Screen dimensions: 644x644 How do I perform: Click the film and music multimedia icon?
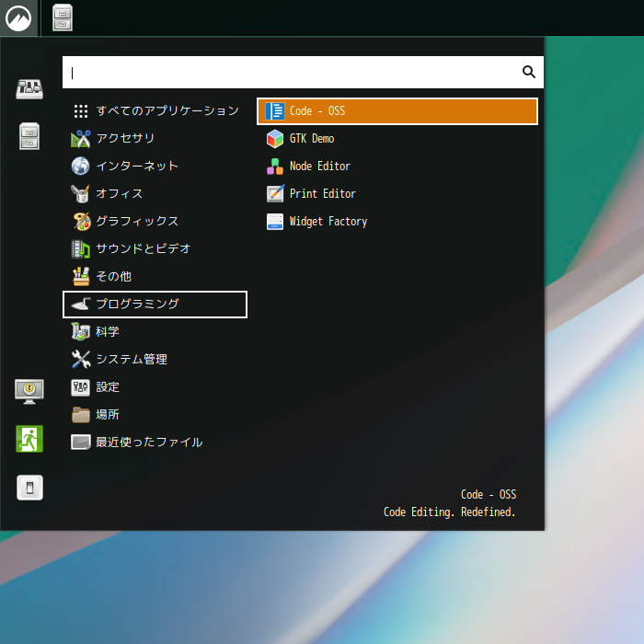pos(81,249)
